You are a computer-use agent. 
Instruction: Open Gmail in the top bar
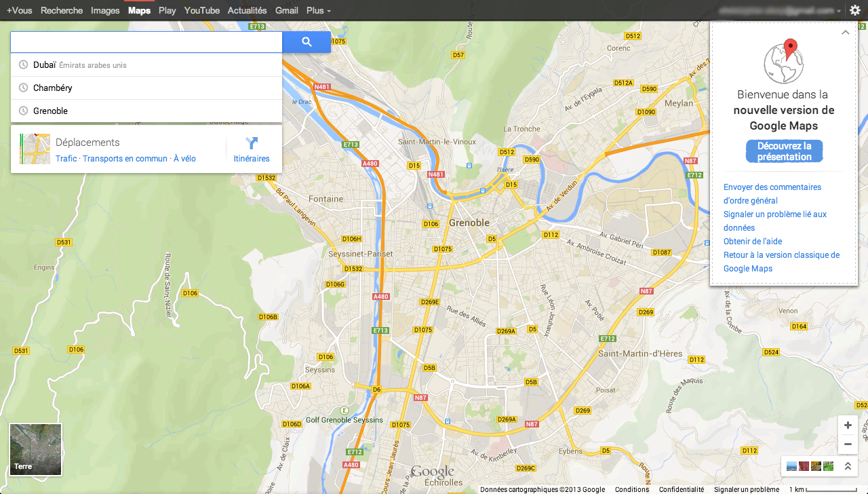[287, 11]
